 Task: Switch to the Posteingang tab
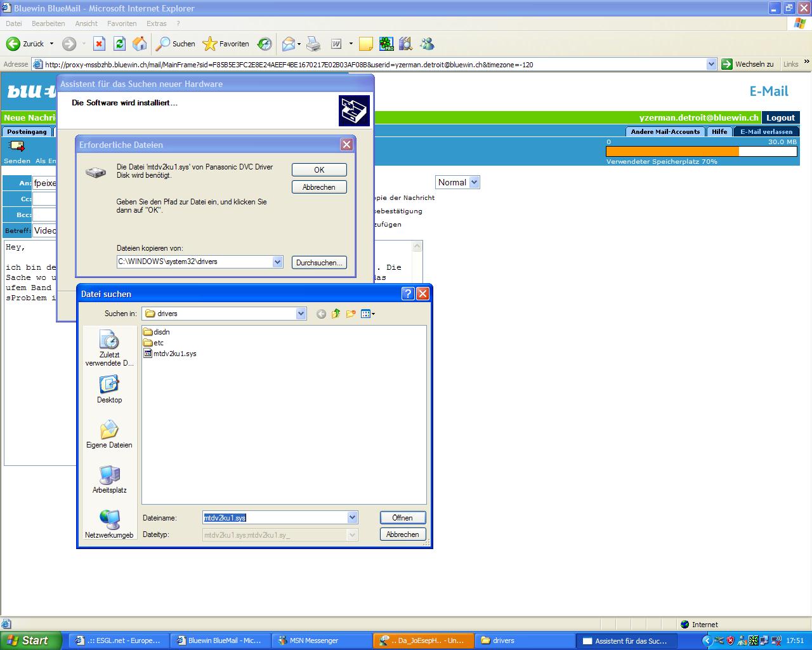(x=27, y=131)
